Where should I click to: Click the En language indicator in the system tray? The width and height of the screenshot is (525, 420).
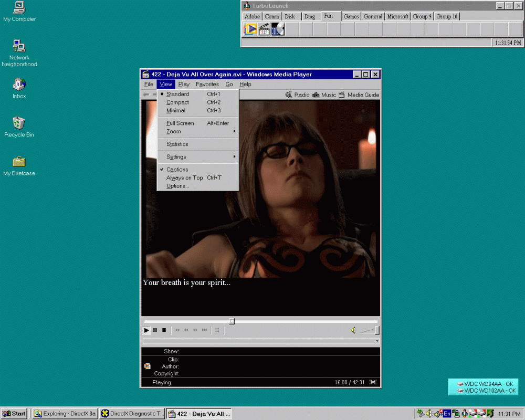pyautogui.click(x=446, y=413)
